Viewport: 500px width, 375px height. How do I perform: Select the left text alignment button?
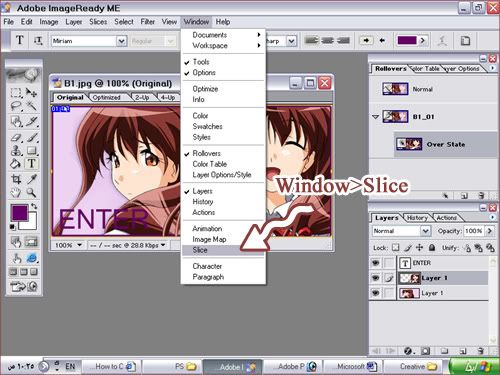[311, 41]
